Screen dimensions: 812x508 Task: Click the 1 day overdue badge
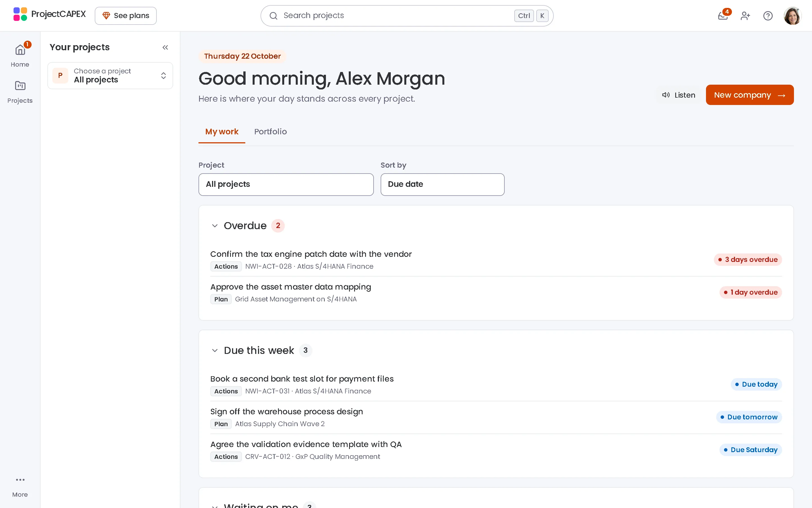point(751,292)
